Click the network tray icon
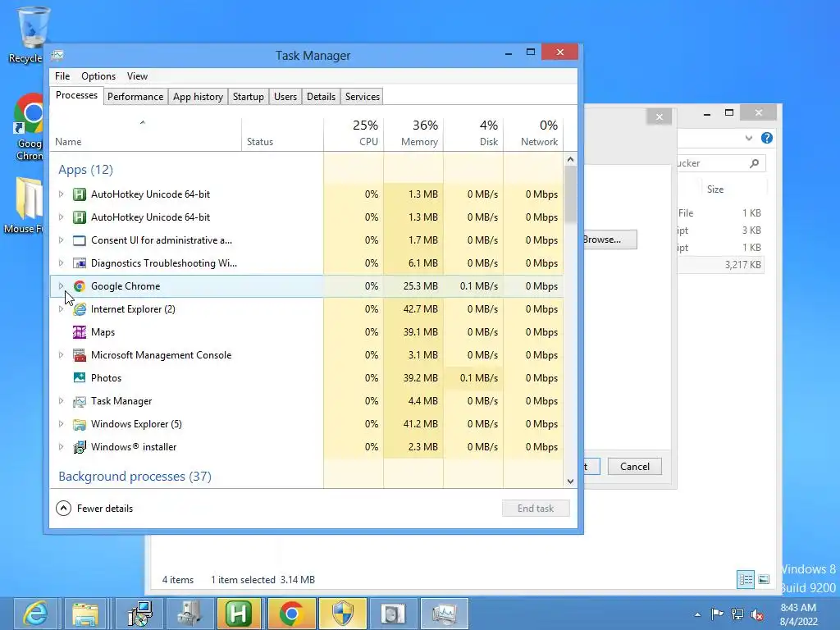 737,614
